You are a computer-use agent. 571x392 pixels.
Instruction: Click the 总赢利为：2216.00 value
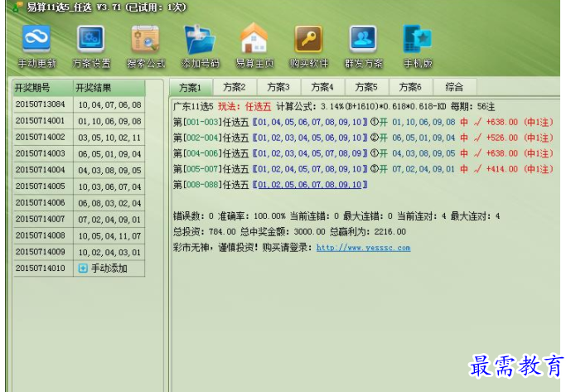[x=368, y=232]
